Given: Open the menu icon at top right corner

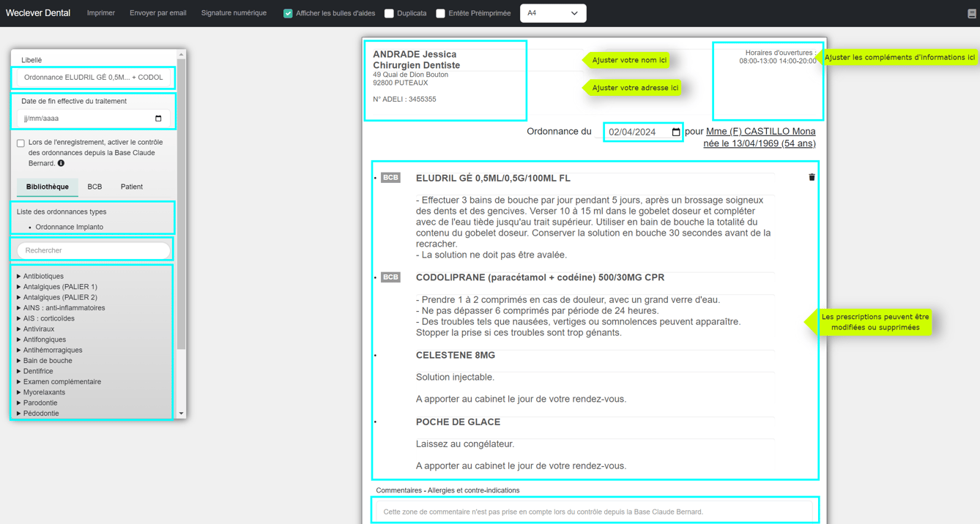Looking at the screenshot, I should coord(971,13).
